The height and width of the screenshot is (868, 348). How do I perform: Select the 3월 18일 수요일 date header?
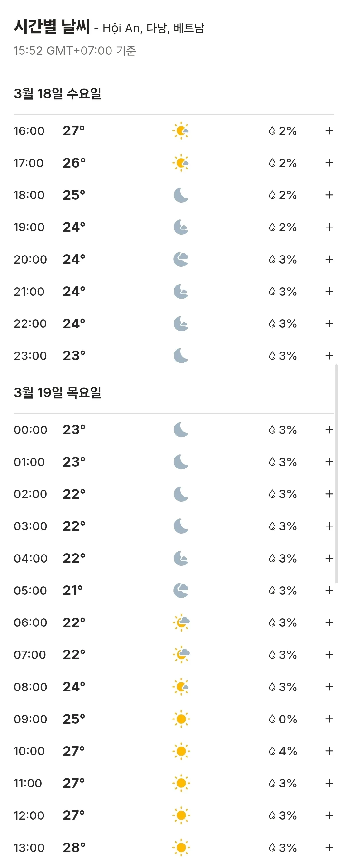pos(58,93)
